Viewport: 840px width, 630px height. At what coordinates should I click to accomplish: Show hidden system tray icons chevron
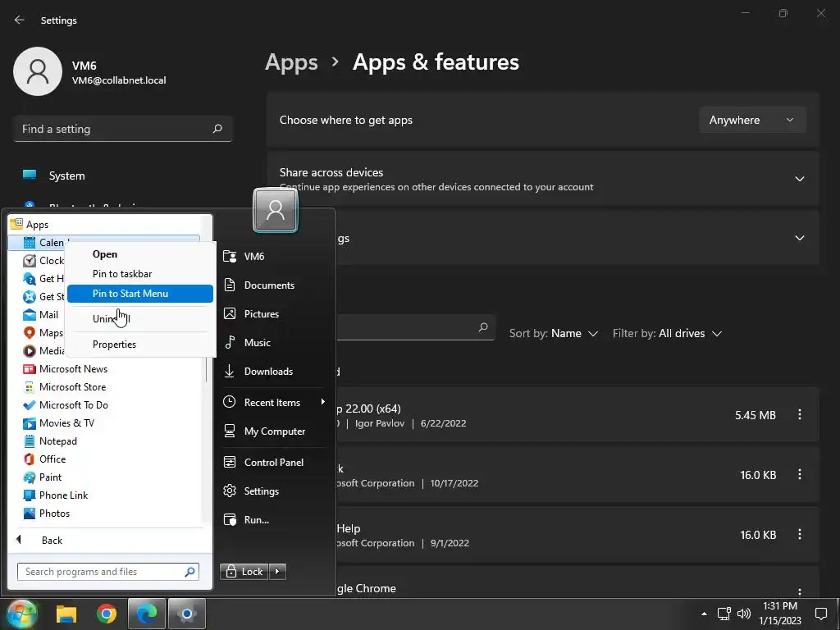704,614
